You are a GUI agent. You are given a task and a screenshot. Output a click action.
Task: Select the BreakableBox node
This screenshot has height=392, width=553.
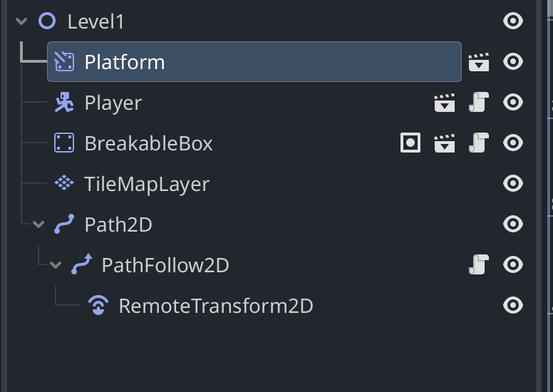pos(148,143)
